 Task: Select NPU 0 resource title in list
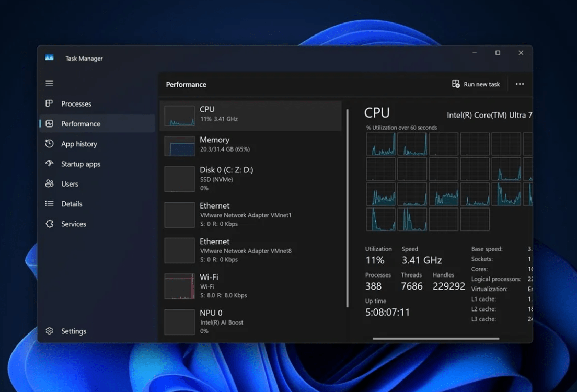pos(211,313)
